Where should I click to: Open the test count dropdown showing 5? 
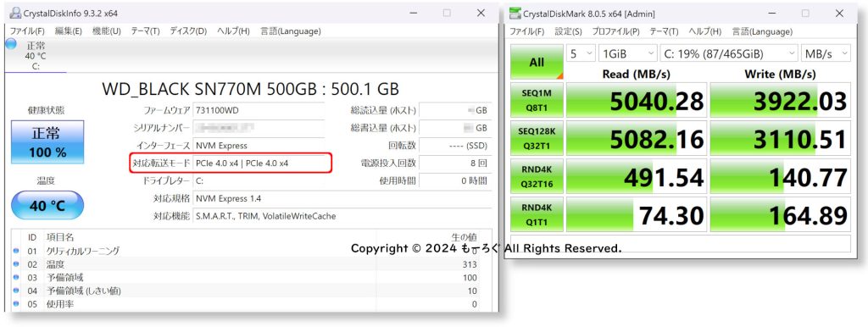click(x=581, y=53)
